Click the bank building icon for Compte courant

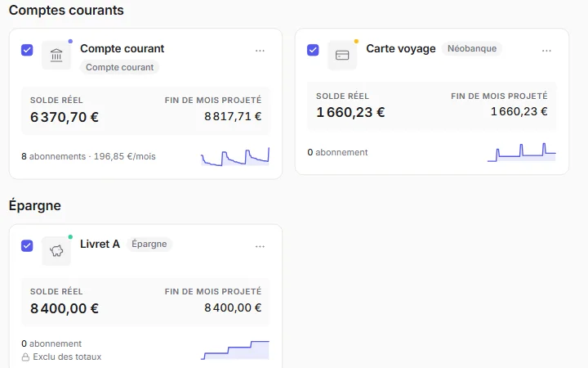56,56
